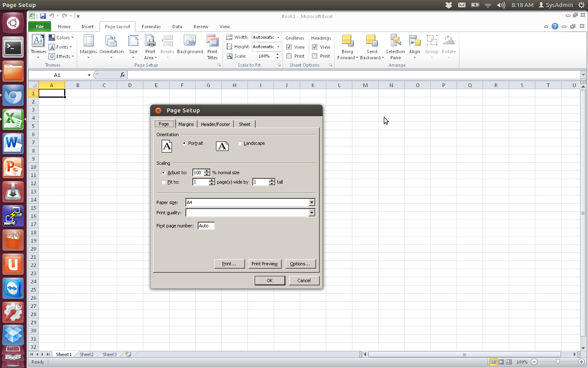Click the Orientation icon in ribbon
This screenshot has height=368, width=588.
pos(111,41)
